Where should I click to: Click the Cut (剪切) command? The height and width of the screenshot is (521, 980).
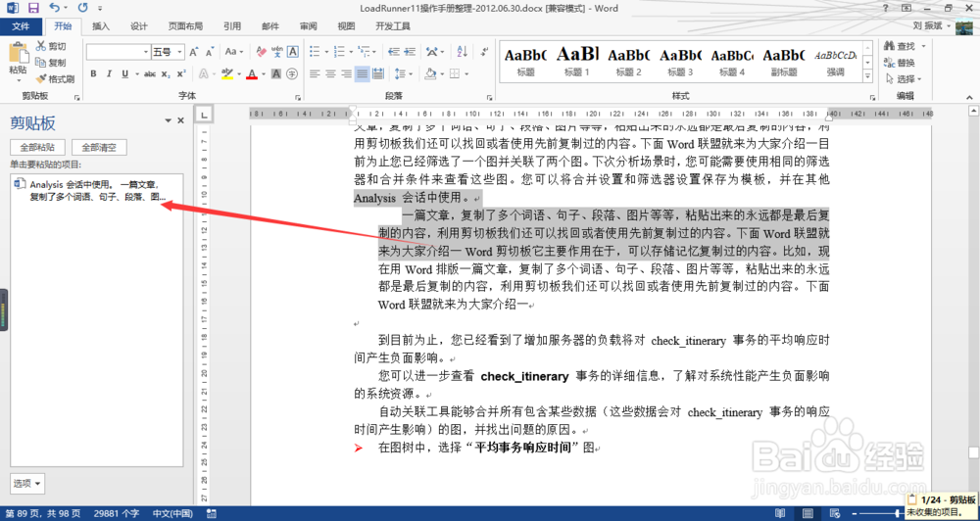pyautogui.click(x=51, y=46)
